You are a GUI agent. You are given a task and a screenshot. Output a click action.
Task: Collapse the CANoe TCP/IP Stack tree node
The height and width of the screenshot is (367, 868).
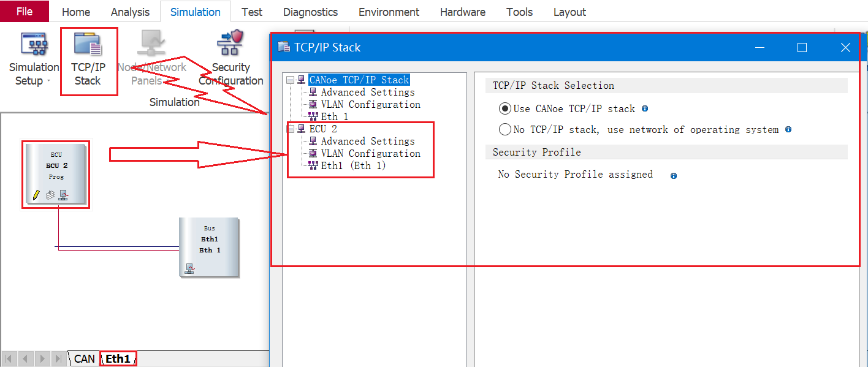click(291, 80)
